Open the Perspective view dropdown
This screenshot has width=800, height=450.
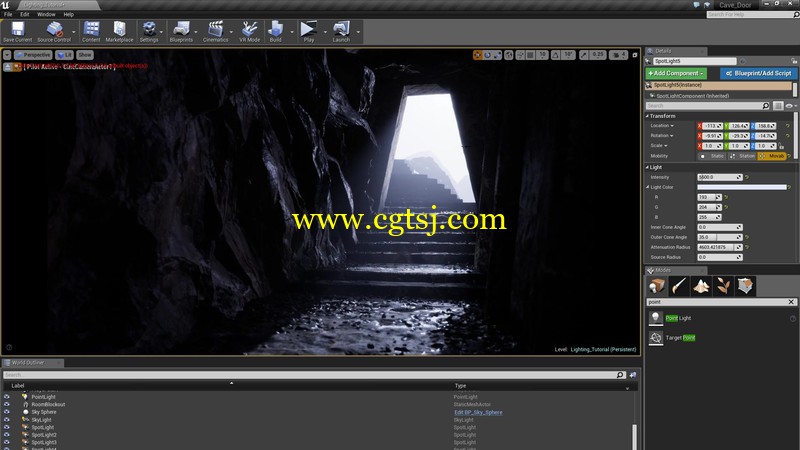(x=33, y=55)
